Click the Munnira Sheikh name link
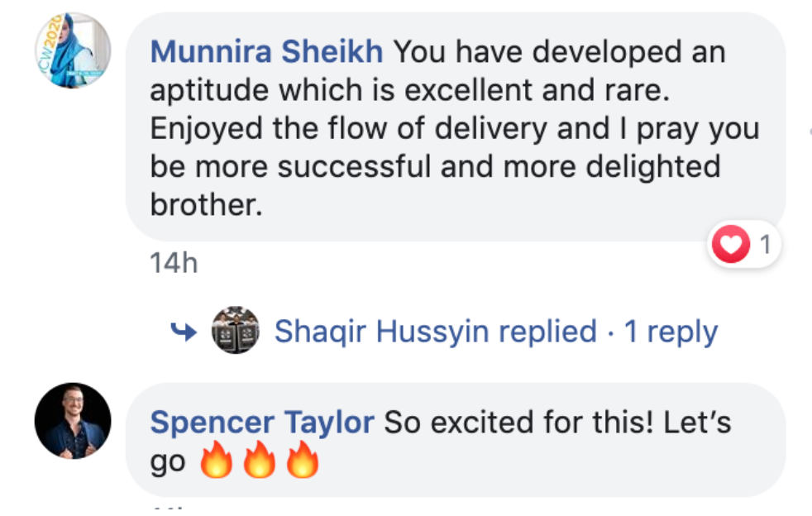Image resolution: width=812 pixels, height=516 pixels. tap(266, 52)
